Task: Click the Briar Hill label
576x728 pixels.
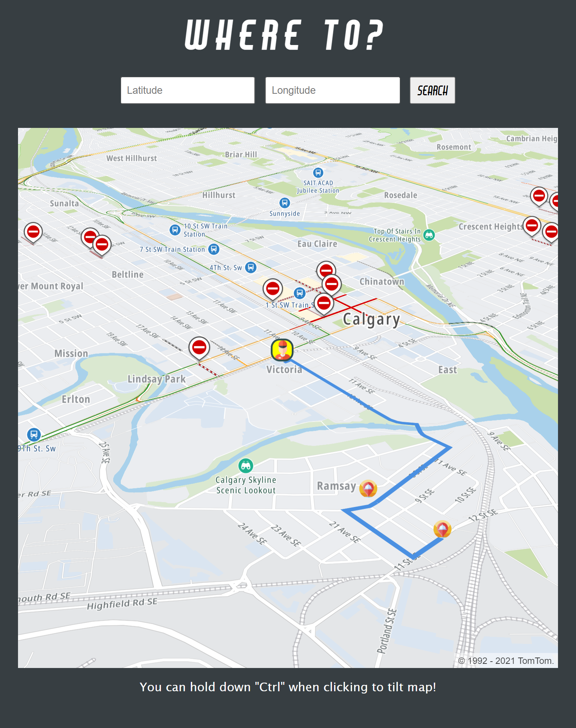Action: (x=241, y=155)
